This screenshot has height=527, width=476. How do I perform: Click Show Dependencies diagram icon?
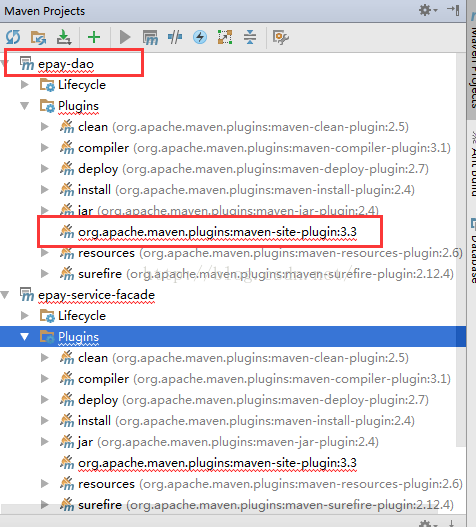[225, 37]
